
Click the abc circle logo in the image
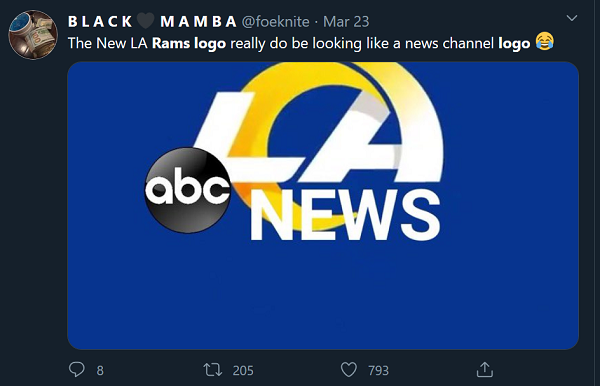(x=187, y=190)
